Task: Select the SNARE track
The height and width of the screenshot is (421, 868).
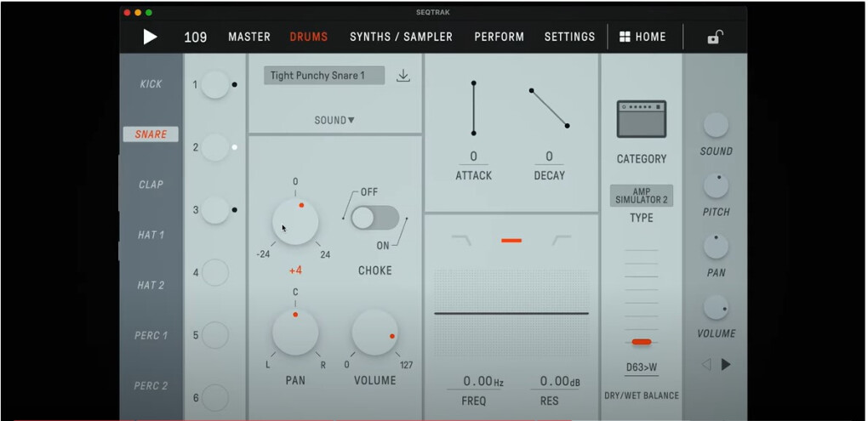Action: tap(151, 134)
